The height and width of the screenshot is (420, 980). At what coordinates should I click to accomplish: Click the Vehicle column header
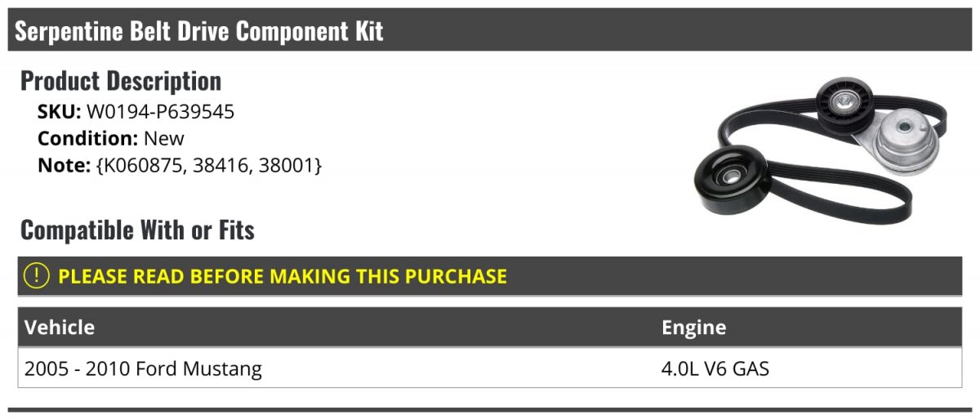(60, 328)
